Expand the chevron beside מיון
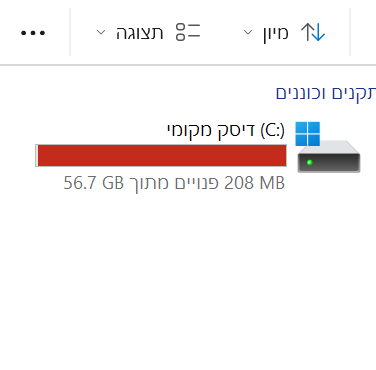The image size is (376, 370). point(248,33)
